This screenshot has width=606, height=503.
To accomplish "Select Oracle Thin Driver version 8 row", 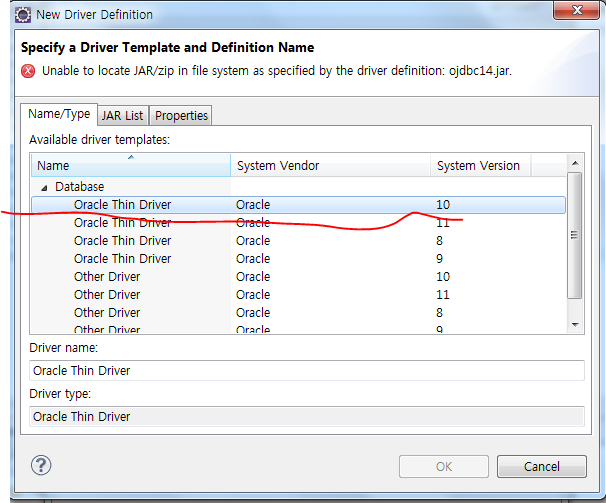I will pos(298,241).
